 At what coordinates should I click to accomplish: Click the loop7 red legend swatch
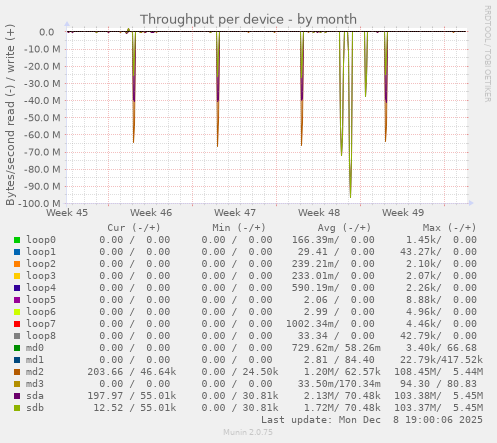[x=17, y=324]
